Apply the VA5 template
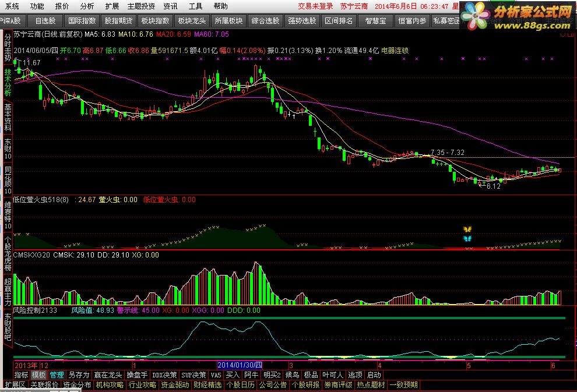Viewport: 577px width, 392px height. coord(216,375)
